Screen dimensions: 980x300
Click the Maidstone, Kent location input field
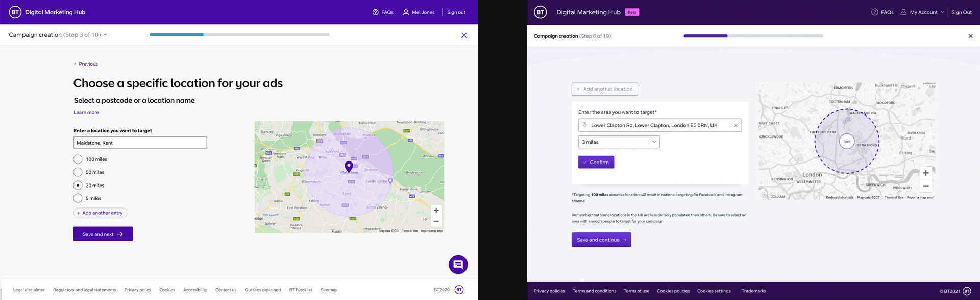click(140, 143)
